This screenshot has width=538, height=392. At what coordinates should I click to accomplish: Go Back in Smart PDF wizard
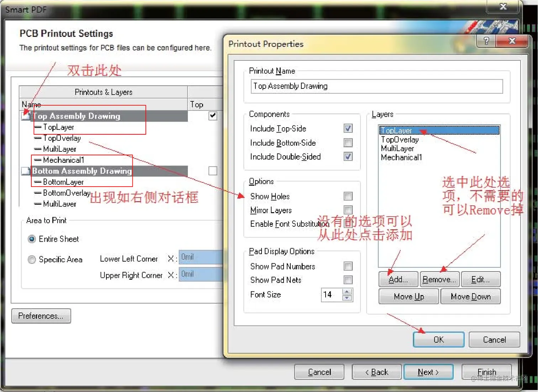[377, 372]
